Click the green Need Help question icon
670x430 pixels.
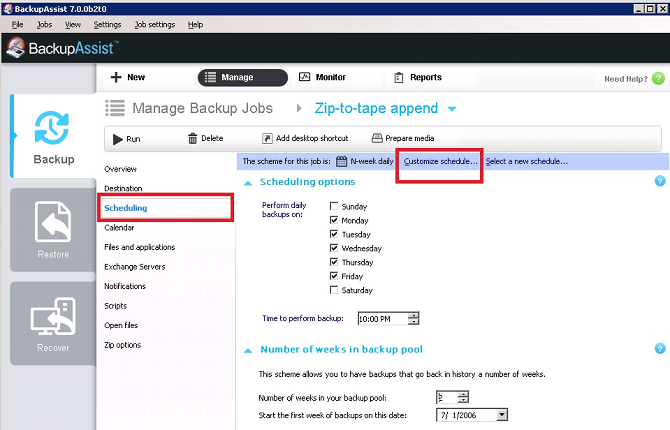click(x=658, y=79)
